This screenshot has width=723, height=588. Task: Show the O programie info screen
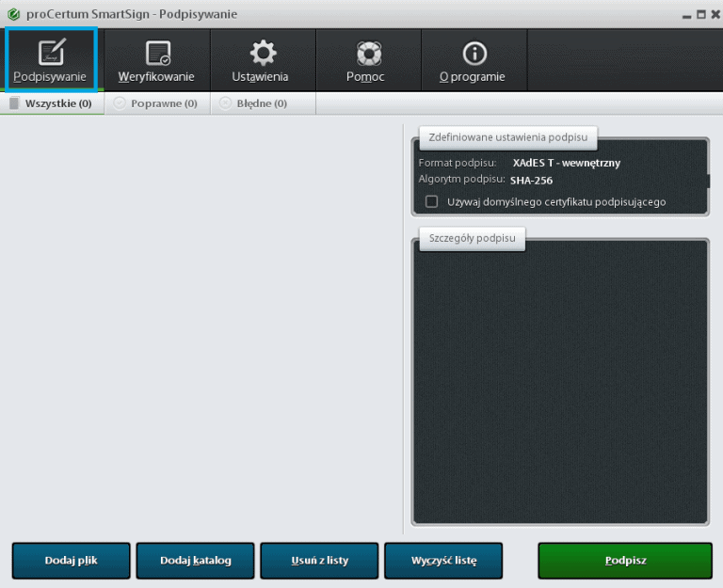click(x=474, y=60)
